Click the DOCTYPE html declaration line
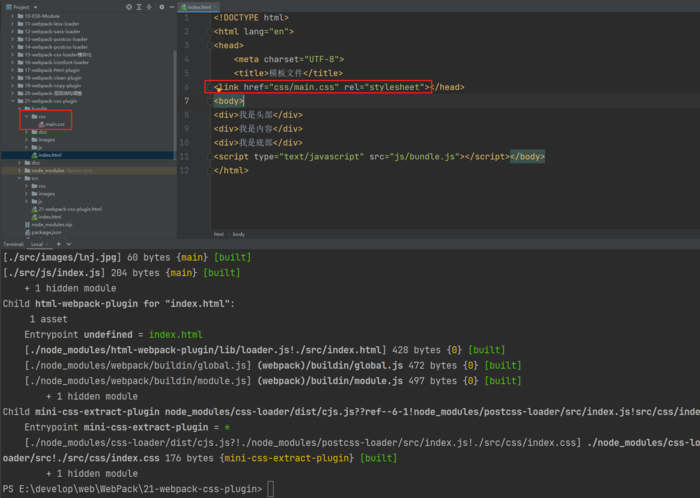 pos(251,18)
